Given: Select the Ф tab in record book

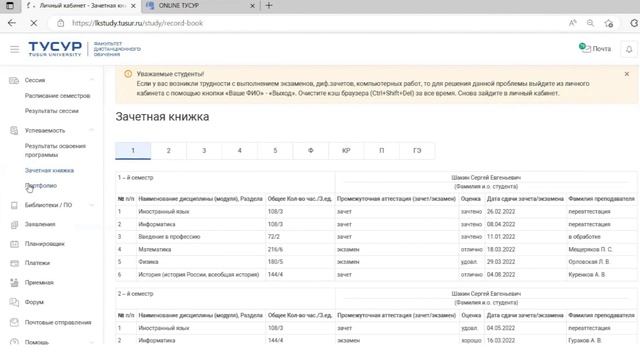Looking at the screenshot, I should (311, 151).
